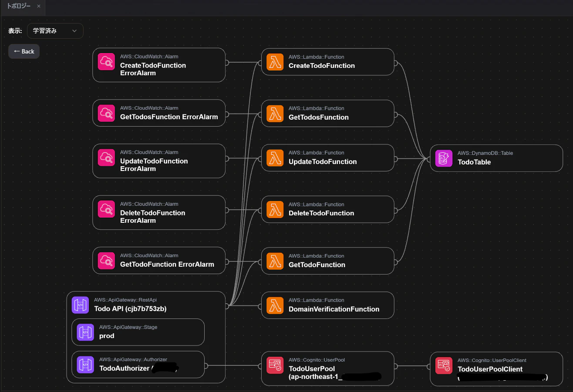
Task: Click the UpdateTodoFunction ErrorAlarm CloudWatch icon
Action: point(106,157)
